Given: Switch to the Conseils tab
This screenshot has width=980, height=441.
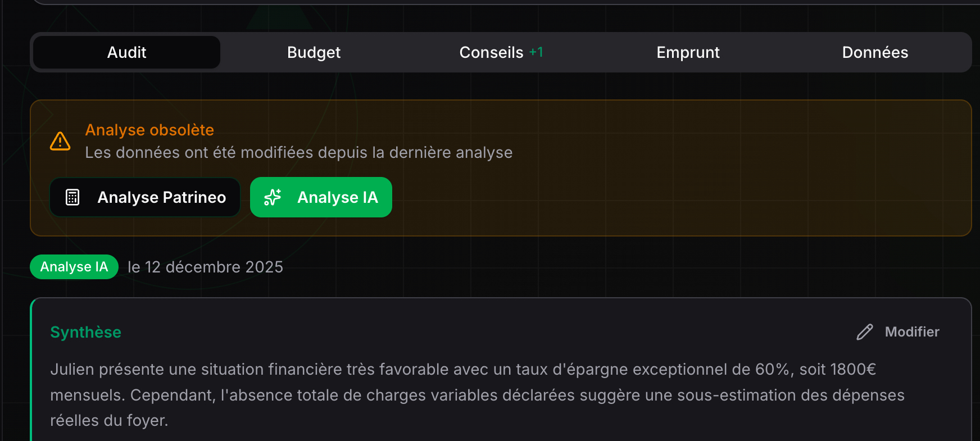Looking at the screenshot, I should (x=491, y=52).
